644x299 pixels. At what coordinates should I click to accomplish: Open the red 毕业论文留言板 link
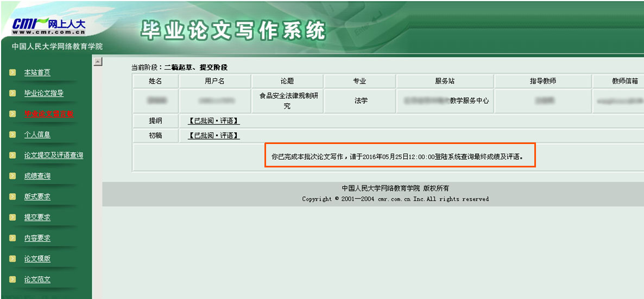(x=48, y=114)
